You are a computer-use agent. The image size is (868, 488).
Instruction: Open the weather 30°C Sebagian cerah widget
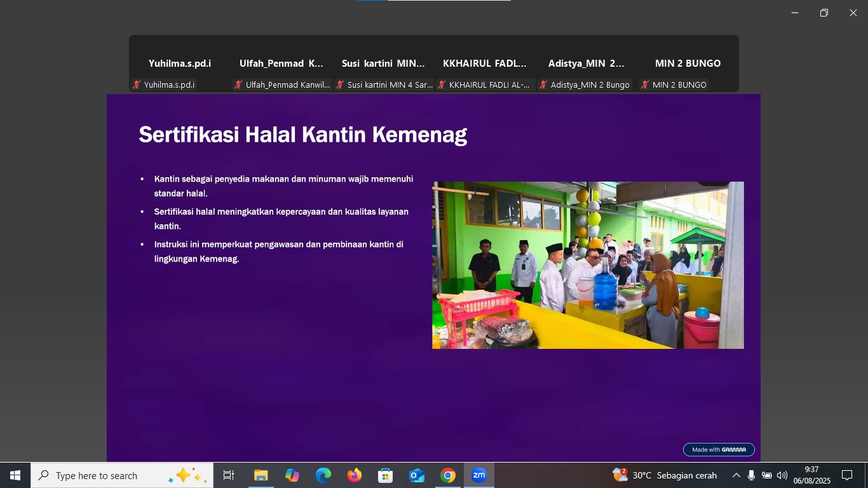[665, 475]
